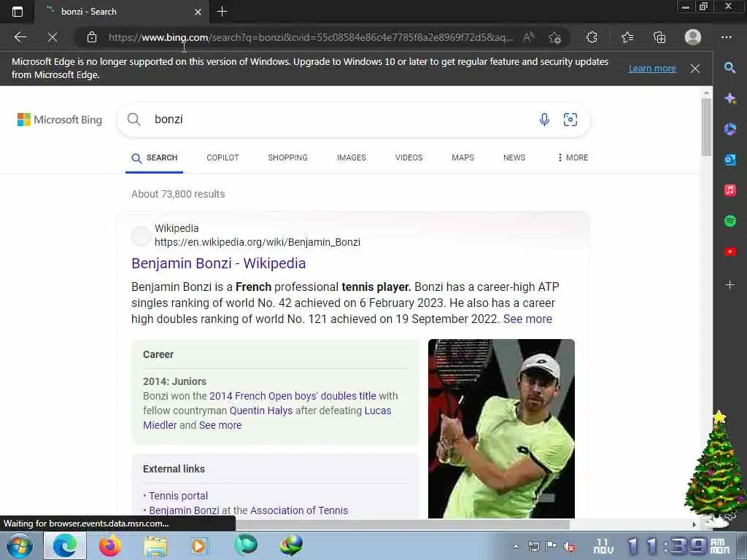
Task: Open the tab actions menu icon
Action: 18,12
